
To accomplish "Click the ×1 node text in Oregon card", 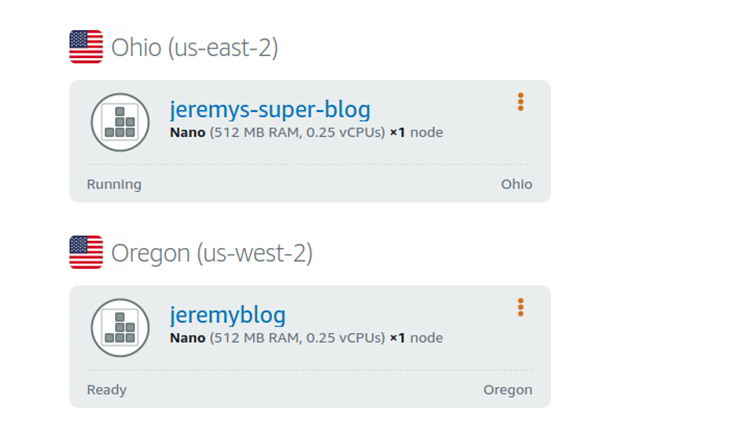I will click(x=416, y=338).
